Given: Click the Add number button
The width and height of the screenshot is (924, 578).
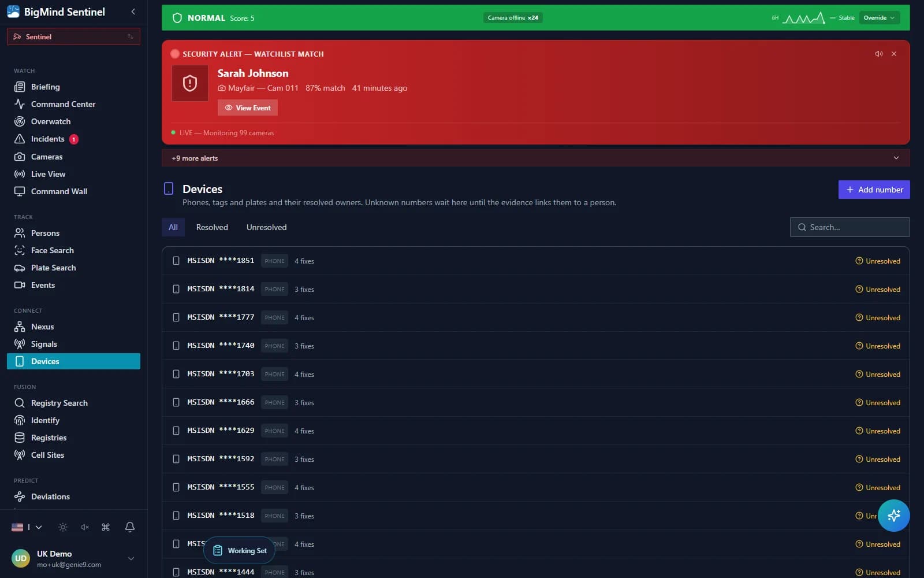Looking at the screenshot, I should (x=874, y=190).
